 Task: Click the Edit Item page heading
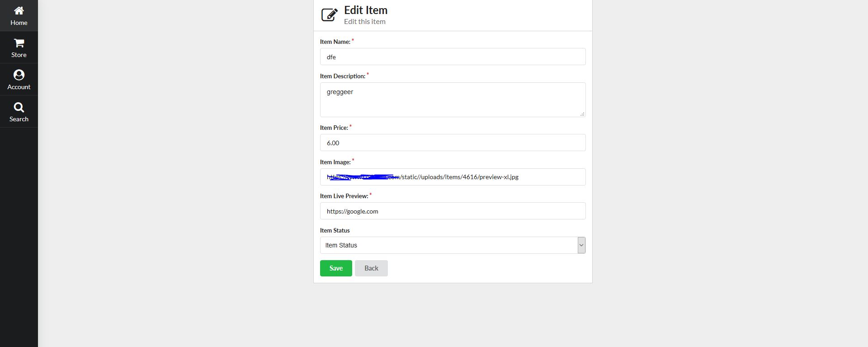click(x=366, y=10)
